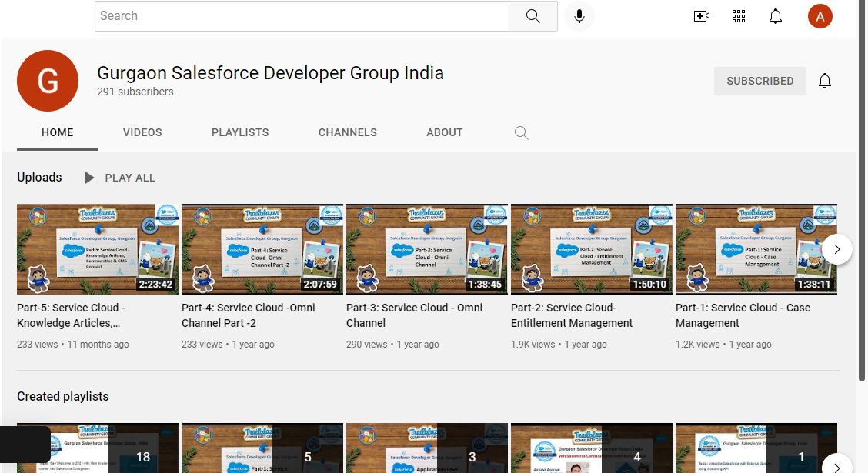The height and width of the screenshot is (473, 868).
Task: Click the 2:23:42 duration badge
Action: 155,285
